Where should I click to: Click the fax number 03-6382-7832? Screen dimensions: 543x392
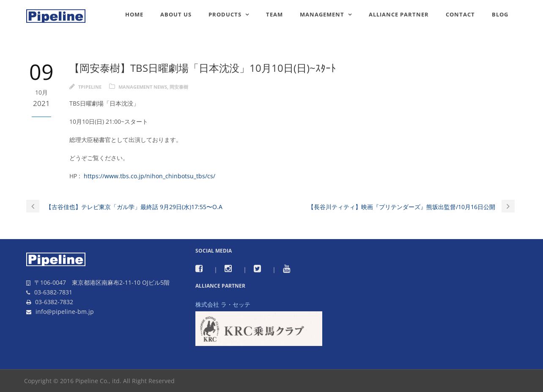54,302
